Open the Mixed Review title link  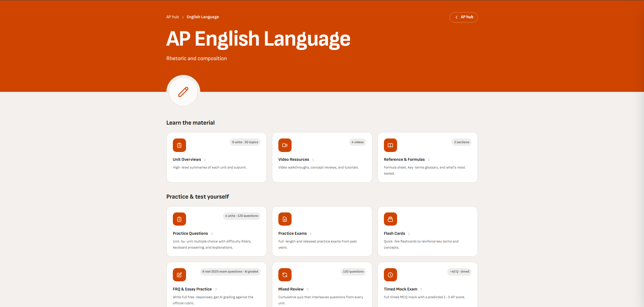291,289
